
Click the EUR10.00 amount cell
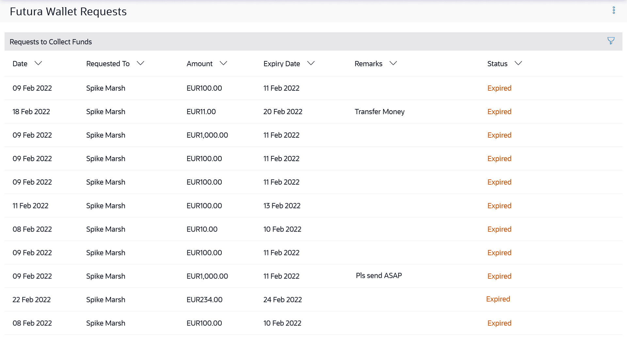point(202,229)
